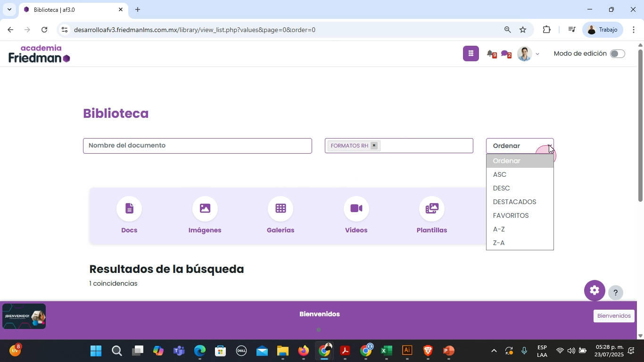The height and width of the screenshot is (362, 644).
Task: Open the help question mark button
Action: [x=615, y=293]
